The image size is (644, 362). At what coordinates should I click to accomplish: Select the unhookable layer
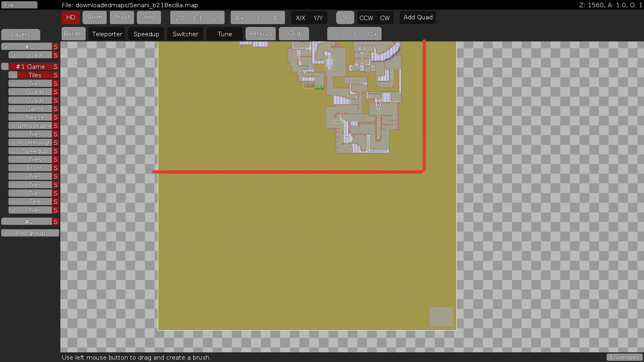coord(33,125)
